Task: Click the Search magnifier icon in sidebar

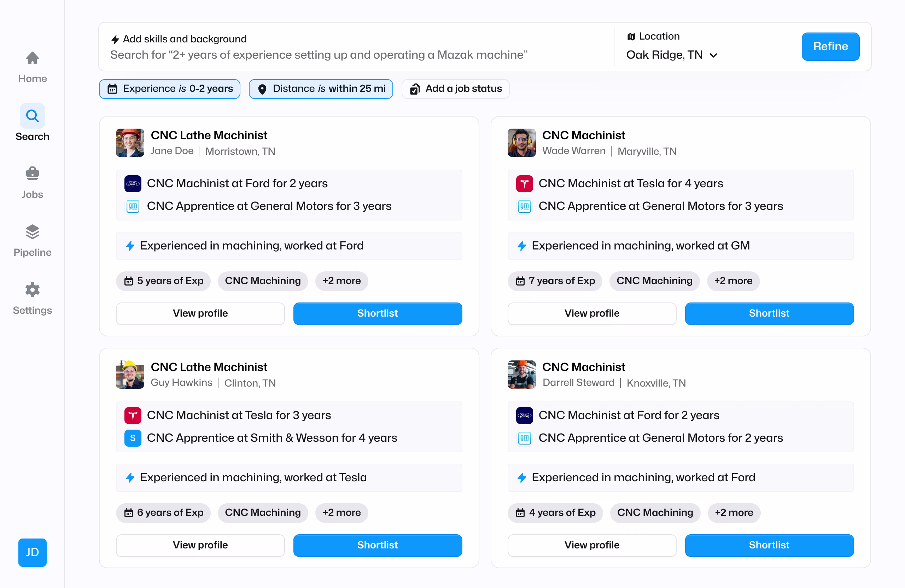Action: pyautogui.click(x=32, y=116)
